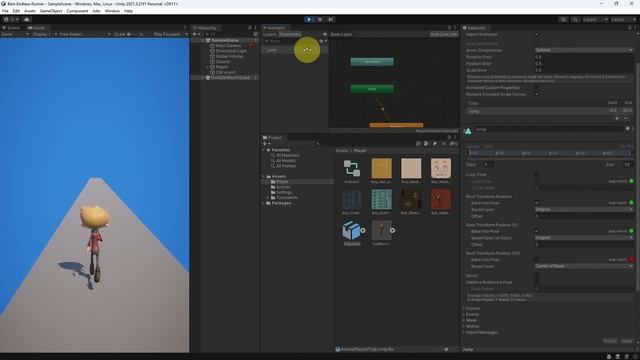Screen dimensions: 640x360
Task: Open the Hierarchy add object plus dropdown
Action: pyautogui.click(x=196, y=34)
